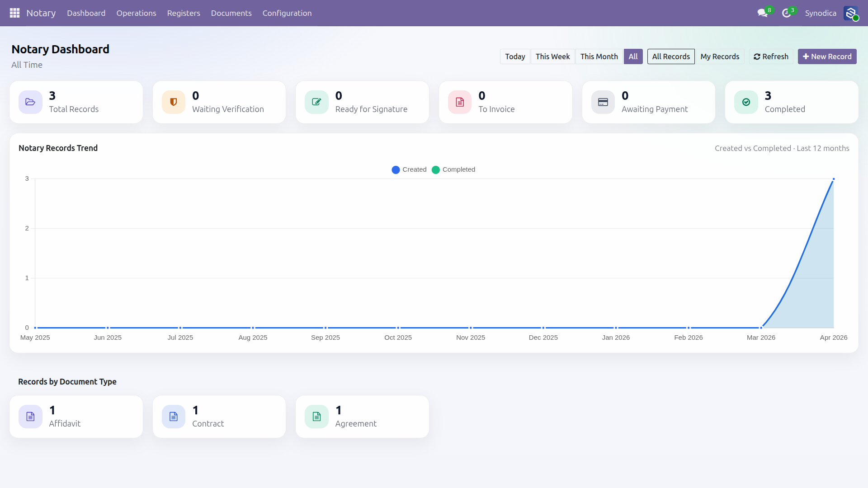Screen dimensions: 868x488
Task: Open the Dashboard menu
Action: (x=86, y=13)
